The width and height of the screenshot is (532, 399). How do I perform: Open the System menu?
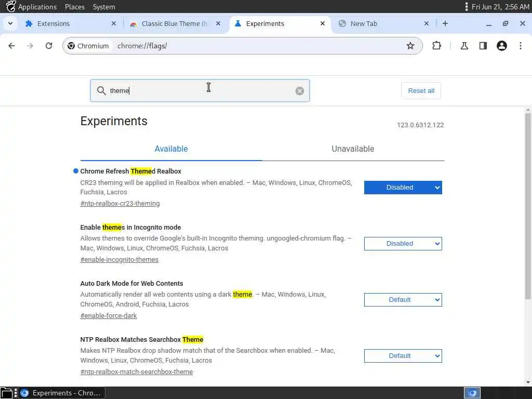coord(104,7)
